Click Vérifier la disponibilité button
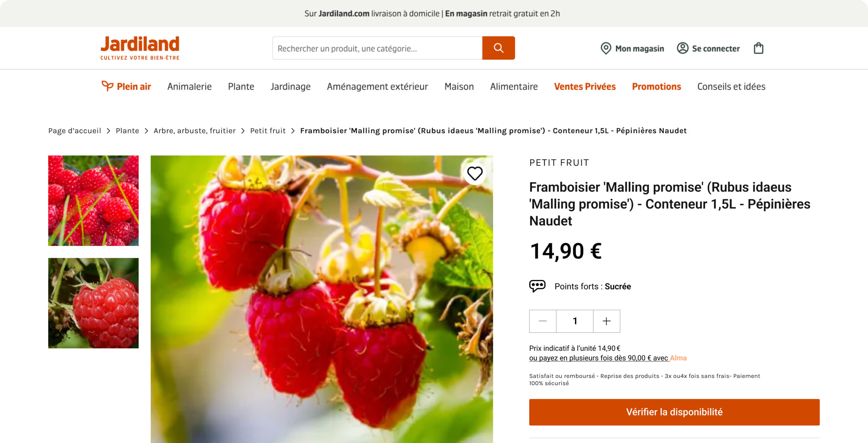This screenshot has height=443, width=868. pos(674,412)
